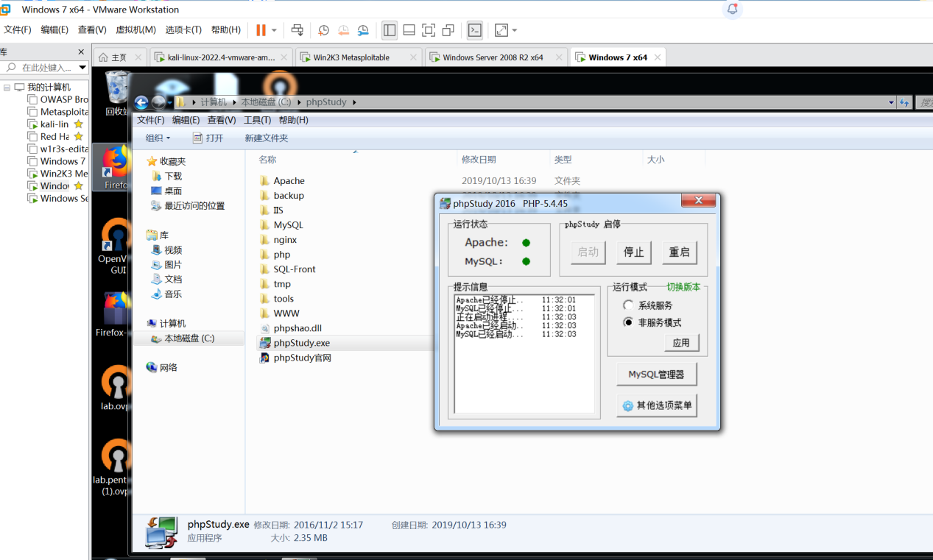Screen dimensions: 933x560
Task: Click 应用 button in phpStudy
Action: (681, 342)
